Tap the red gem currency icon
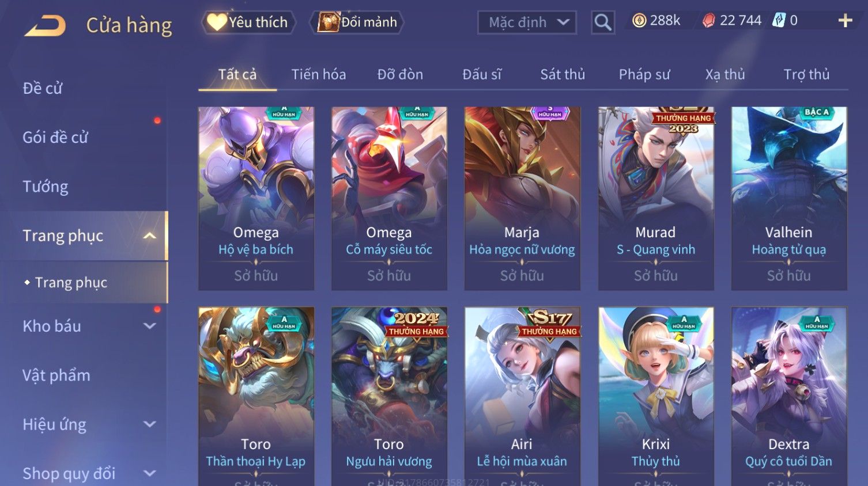The image size is (868, 486). [x=709, y=21]
